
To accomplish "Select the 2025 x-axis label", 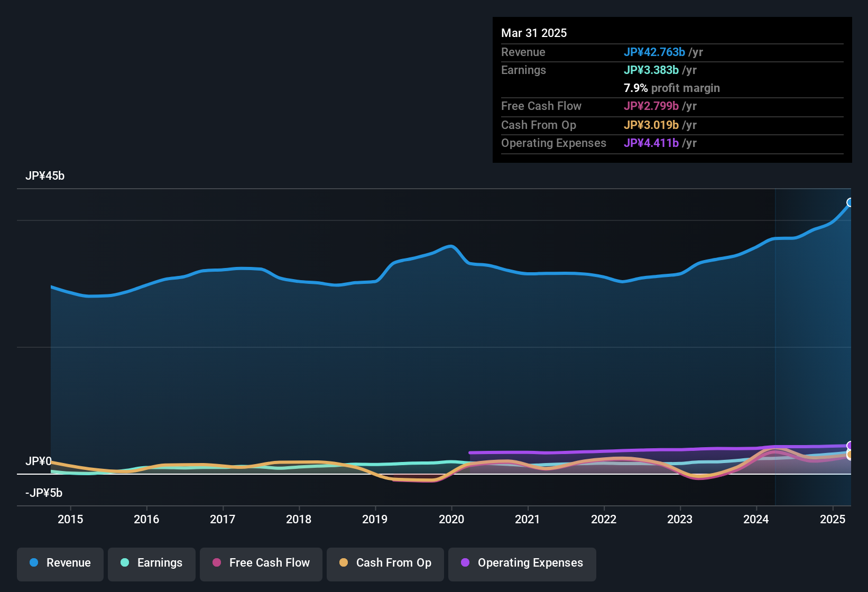I will click(x=833, y=519).
